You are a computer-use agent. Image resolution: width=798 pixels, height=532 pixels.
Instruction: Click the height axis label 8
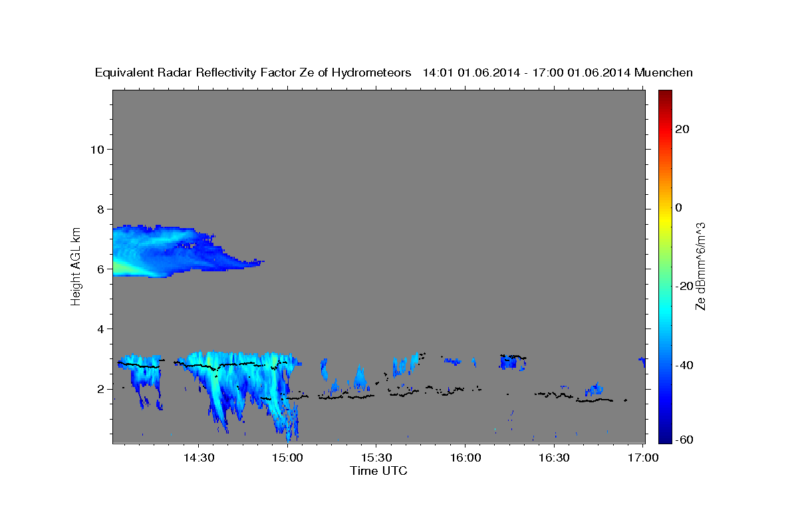[x=101, y=209]
